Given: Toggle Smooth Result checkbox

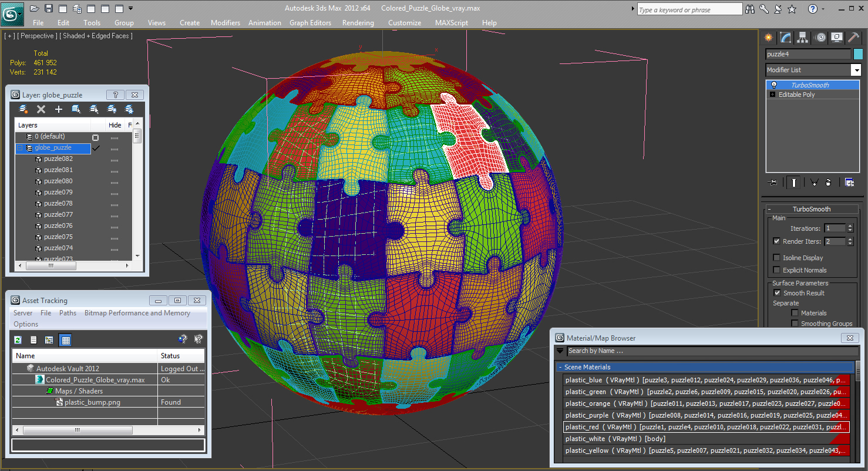Looking at the screenshot, I should tap(777, 293).
